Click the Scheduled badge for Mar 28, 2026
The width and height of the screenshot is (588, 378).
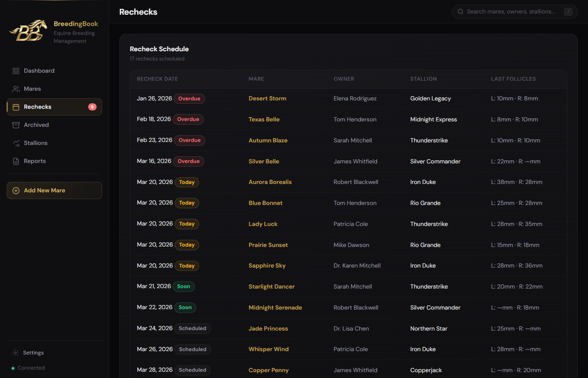coord(192,370)
